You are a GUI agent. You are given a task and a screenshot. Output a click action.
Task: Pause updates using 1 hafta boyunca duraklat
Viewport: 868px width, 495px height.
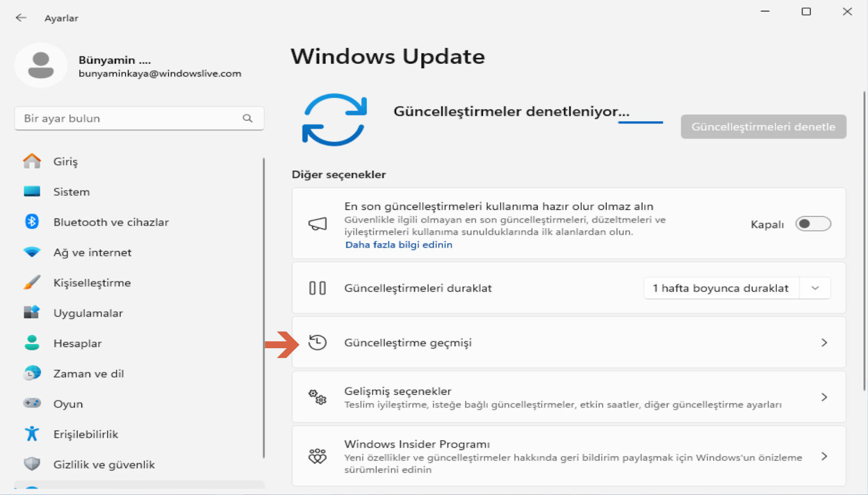click(x=721, y=288)
